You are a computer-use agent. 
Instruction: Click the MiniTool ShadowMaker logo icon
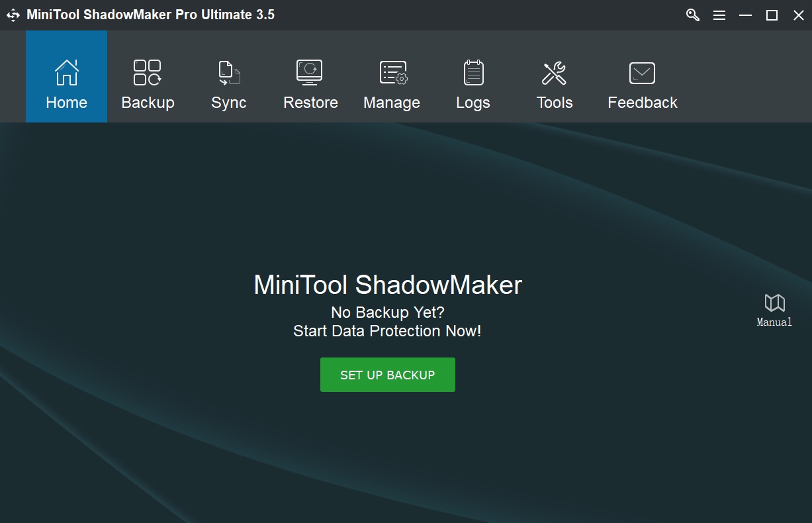(13, 15)
